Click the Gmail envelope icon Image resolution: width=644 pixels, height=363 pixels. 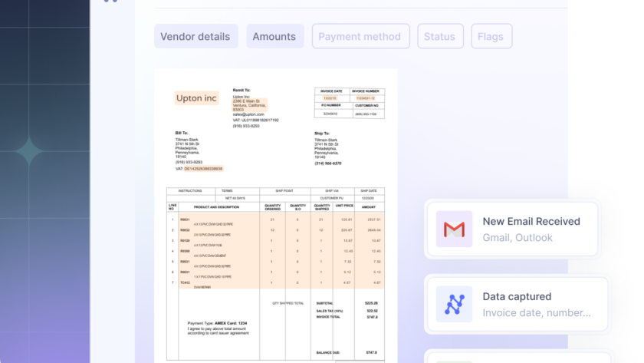(x=454, y=229)
